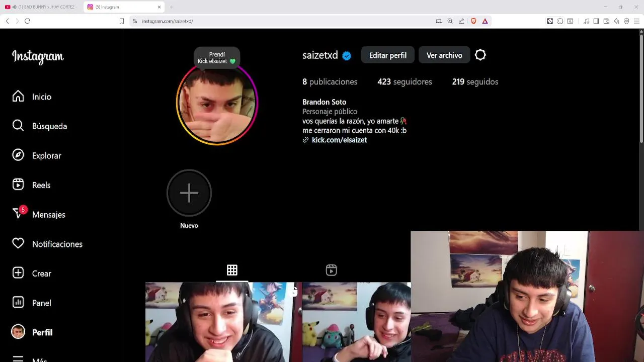Click the Editar perfil button

click(x=387, y=55)
